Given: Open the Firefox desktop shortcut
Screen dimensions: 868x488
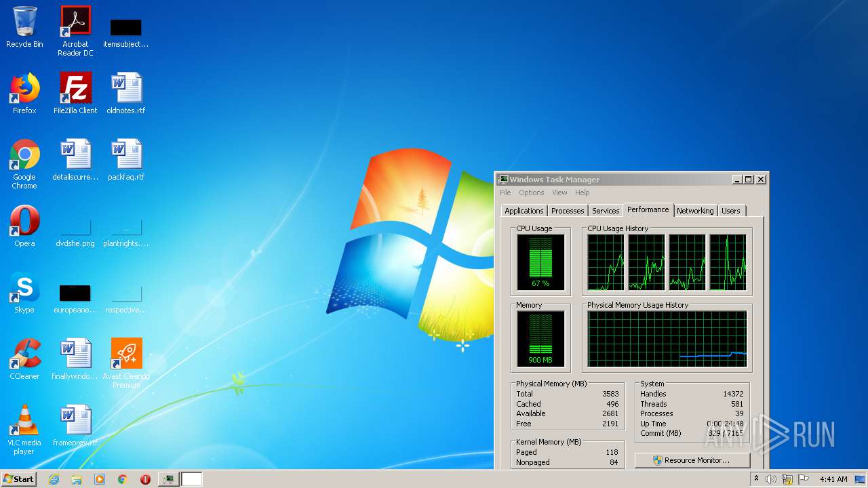Looking at the screenshot, I should tap(24, 94).
